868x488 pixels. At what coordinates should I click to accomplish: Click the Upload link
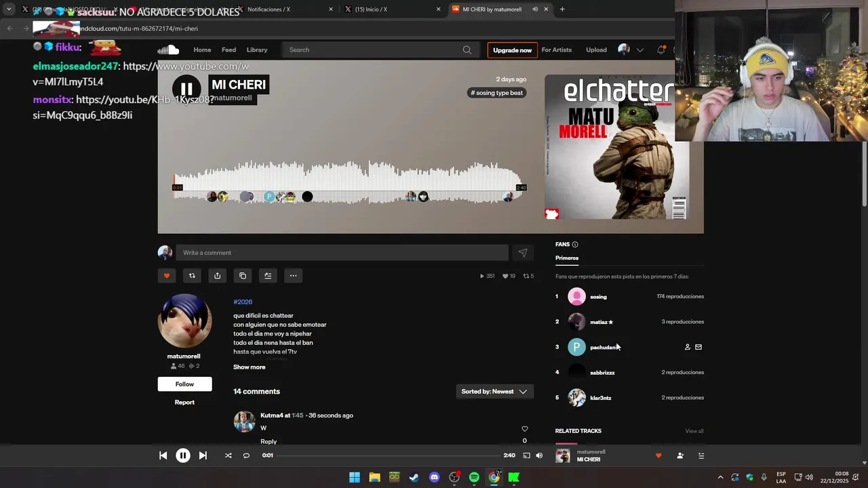tap(596, 50)
